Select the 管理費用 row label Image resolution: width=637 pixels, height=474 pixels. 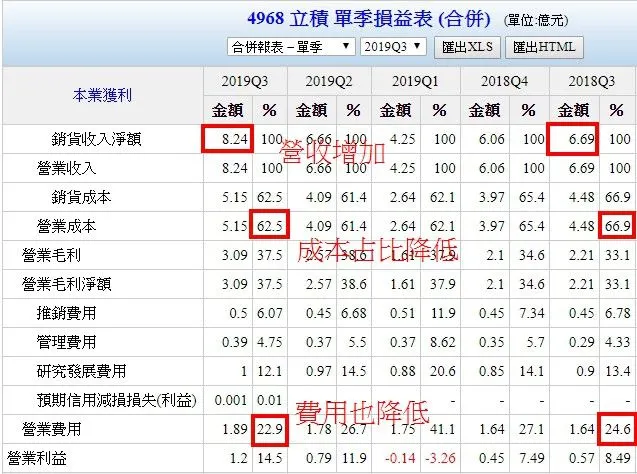[x=67, y=342]
